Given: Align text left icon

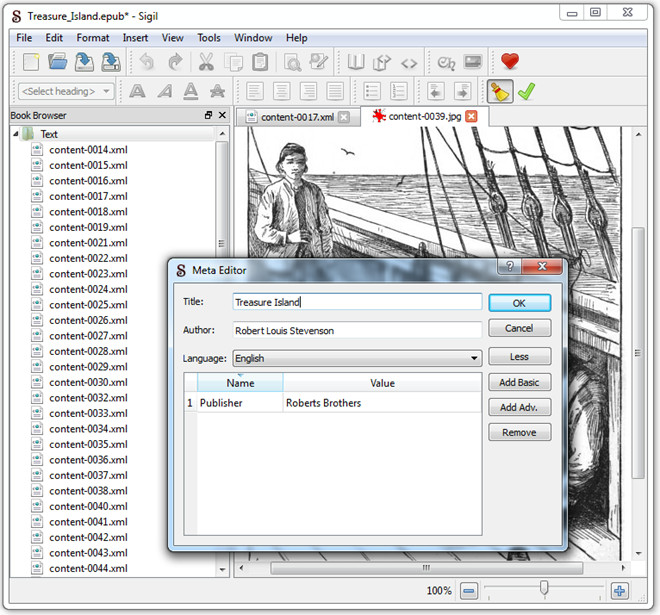Looking at the screenshot, I should coord(255,91).
